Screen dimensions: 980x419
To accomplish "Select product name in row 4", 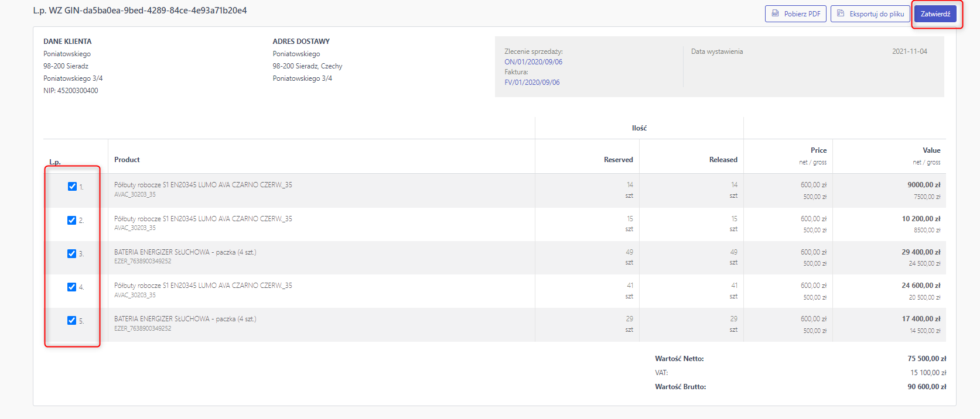I will [x=203, y=286].
